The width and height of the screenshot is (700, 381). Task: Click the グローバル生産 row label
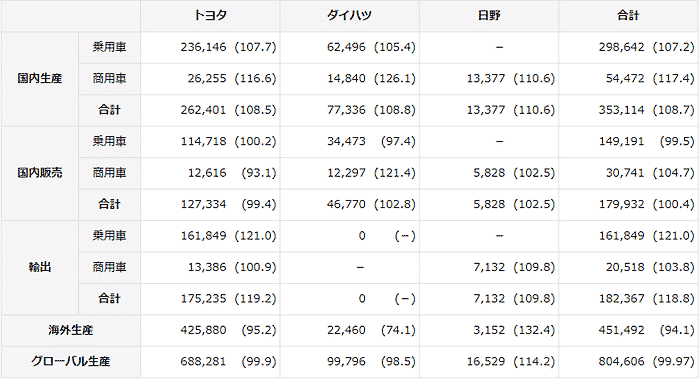[x=71, y=361]
